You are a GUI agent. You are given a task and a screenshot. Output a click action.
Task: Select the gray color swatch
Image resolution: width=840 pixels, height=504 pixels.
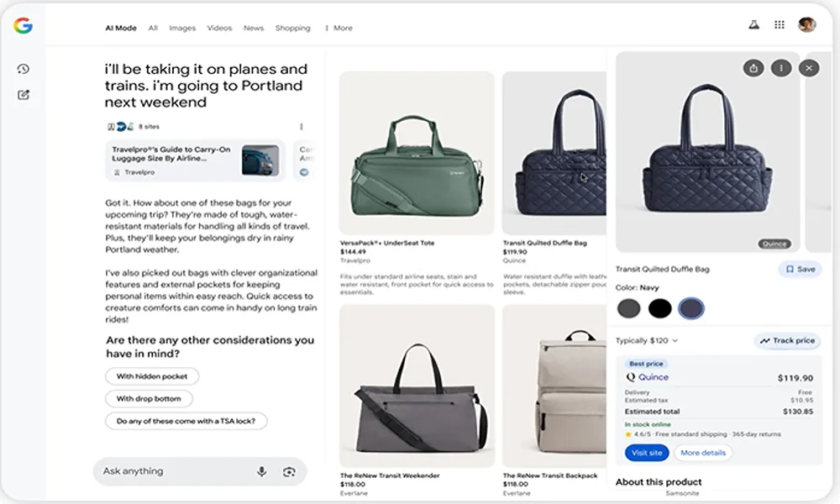pos(628,308)
